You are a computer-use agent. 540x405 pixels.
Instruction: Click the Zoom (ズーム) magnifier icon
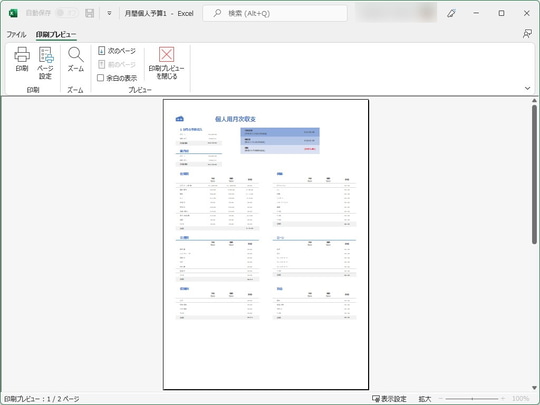(x=75, y=55)
